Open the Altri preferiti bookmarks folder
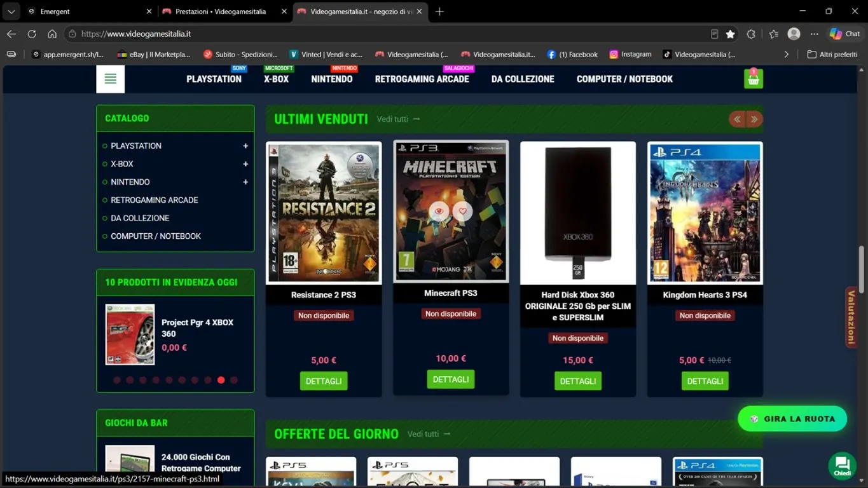 click(x=832, y=55)
